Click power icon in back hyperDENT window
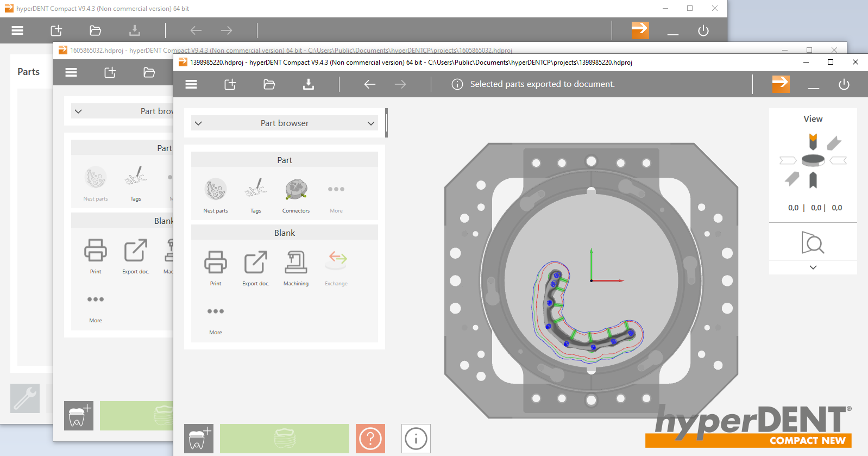The height and width of the screenshot is (456, 868). pyautogui.click(x=703, y=30)
